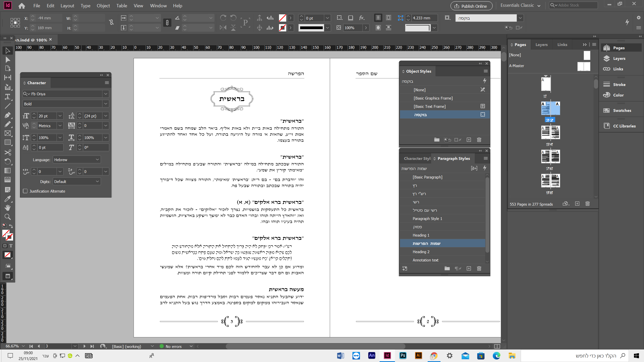Open the Layout menu
The height and width of the screenshot is (362, 644).
tap(67, 6)
